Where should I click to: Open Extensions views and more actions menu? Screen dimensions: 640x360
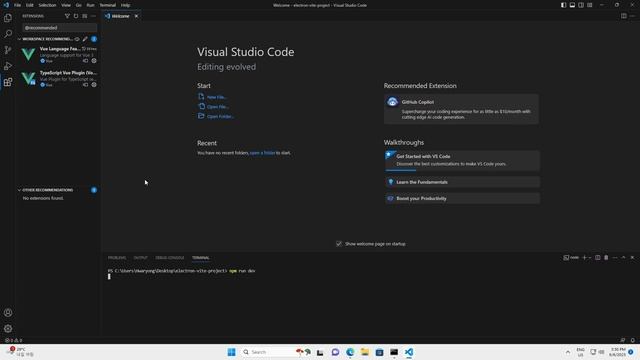93,16
